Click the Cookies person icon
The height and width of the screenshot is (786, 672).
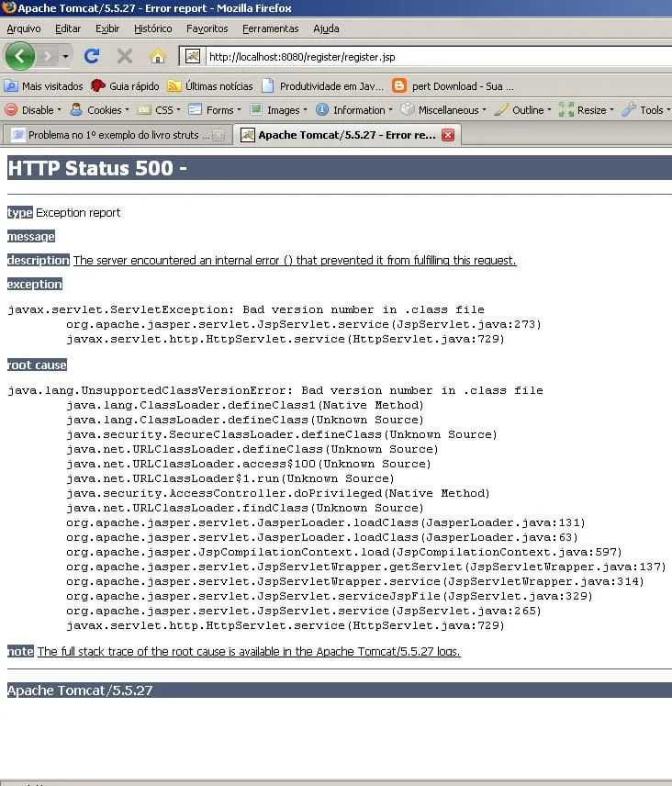[76, 109]
